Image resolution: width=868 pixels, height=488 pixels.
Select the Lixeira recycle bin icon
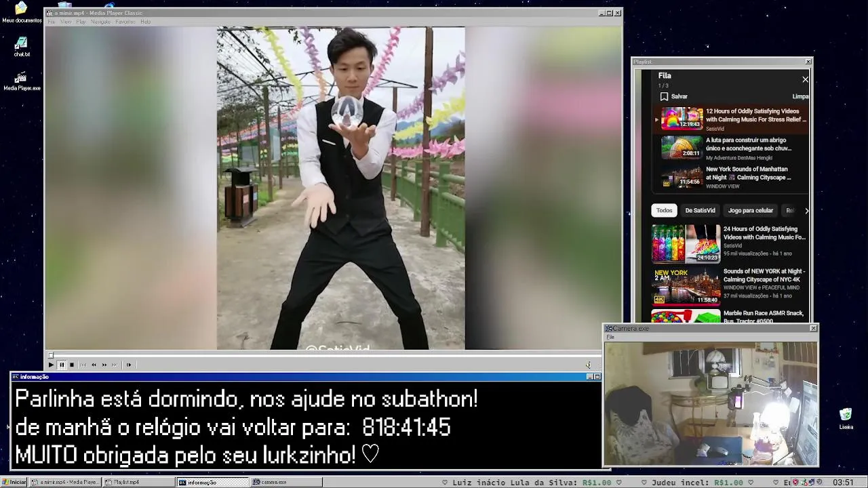(x=846, y=419)
